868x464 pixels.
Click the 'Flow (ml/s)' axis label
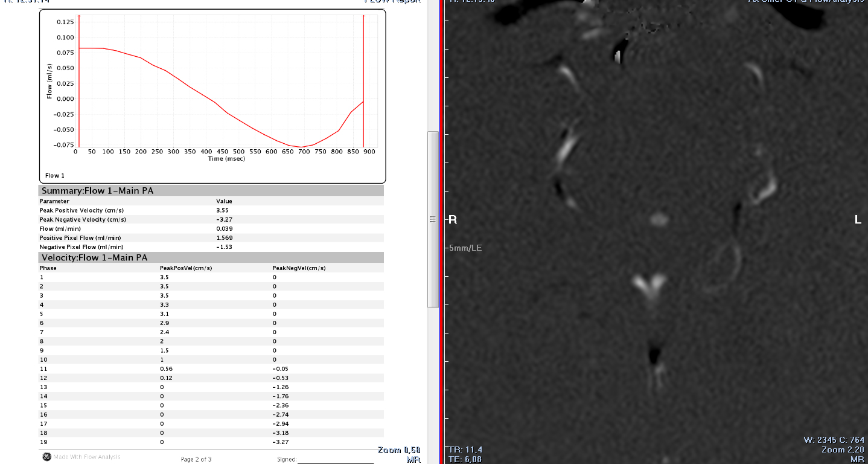click(49, 82)
